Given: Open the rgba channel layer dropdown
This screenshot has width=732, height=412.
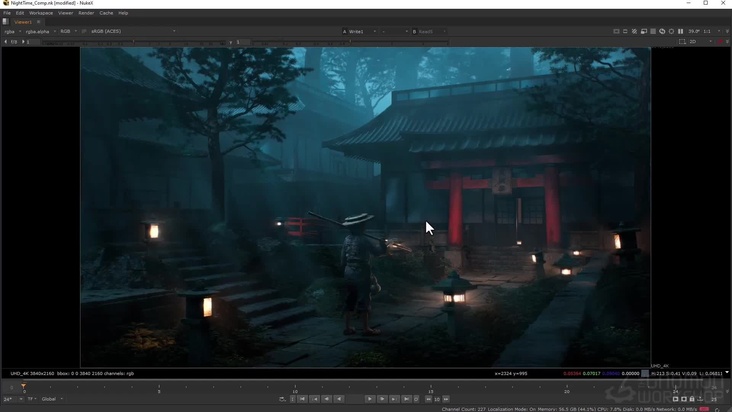Looking at the screenshot, I should coord(13,31).
